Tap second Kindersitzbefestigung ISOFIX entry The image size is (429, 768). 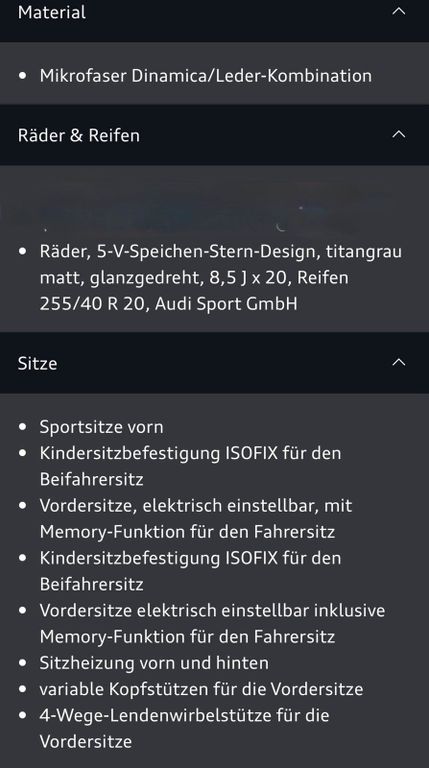[191, 571]
